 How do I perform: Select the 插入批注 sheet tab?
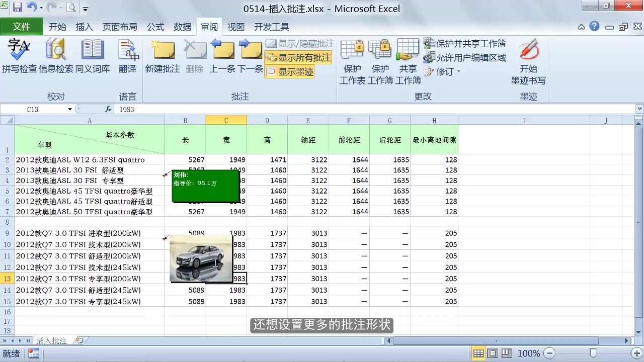[51, 340]
